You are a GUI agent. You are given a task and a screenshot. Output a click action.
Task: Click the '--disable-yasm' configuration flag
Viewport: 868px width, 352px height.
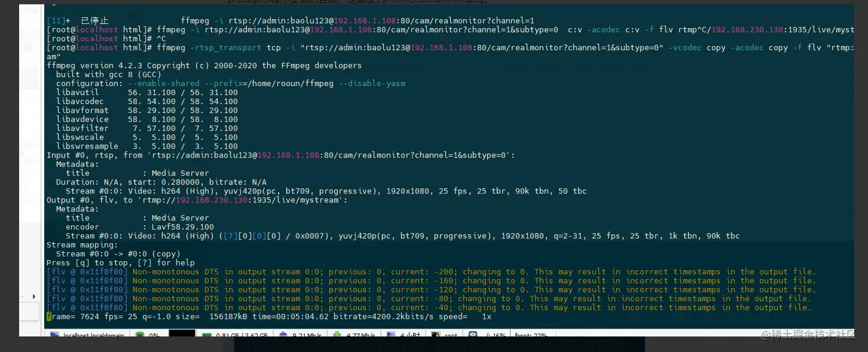click(372, 83)
